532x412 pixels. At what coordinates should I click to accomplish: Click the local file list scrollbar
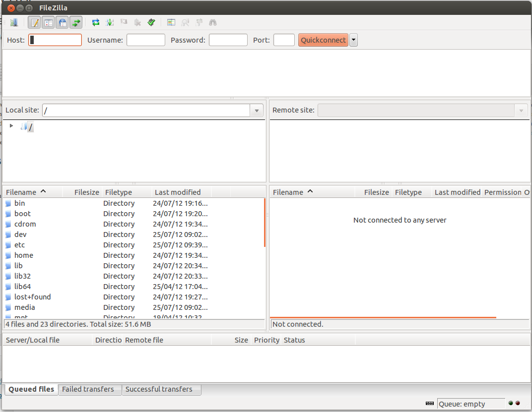point(265,223)
